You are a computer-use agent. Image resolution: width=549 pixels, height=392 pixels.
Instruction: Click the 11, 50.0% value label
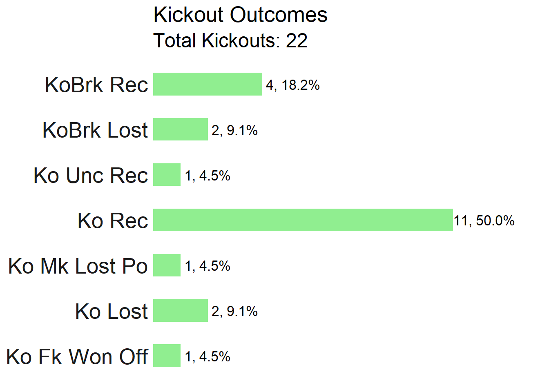point(484,221)
